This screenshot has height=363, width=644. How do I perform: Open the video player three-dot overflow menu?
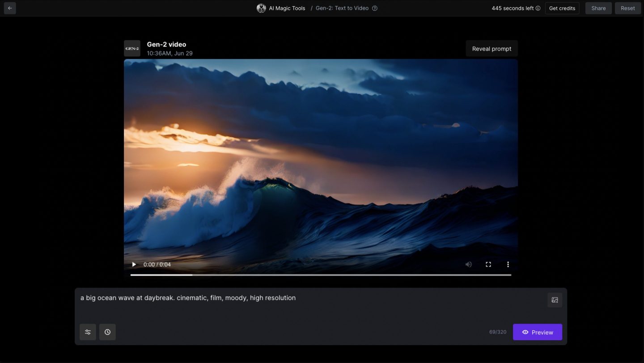click(508, 264)
